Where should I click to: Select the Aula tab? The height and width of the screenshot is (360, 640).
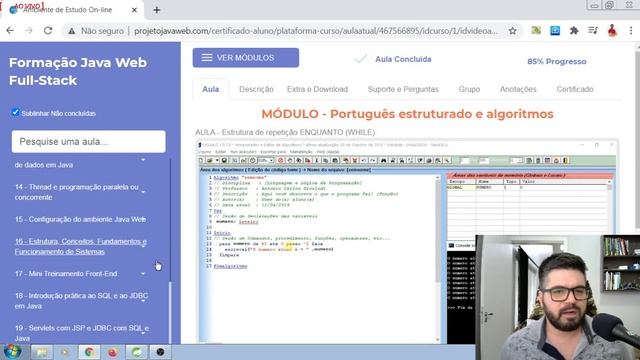(211, 89)
